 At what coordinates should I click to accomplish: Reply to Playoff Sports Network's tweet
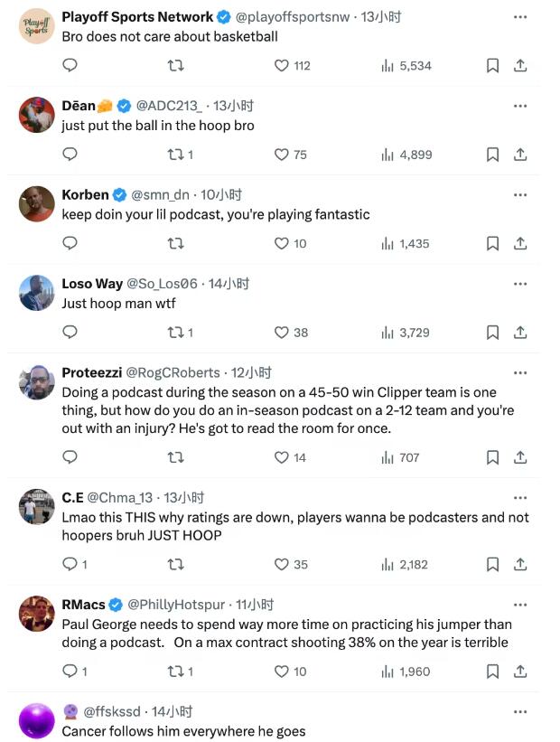(70, 65)
